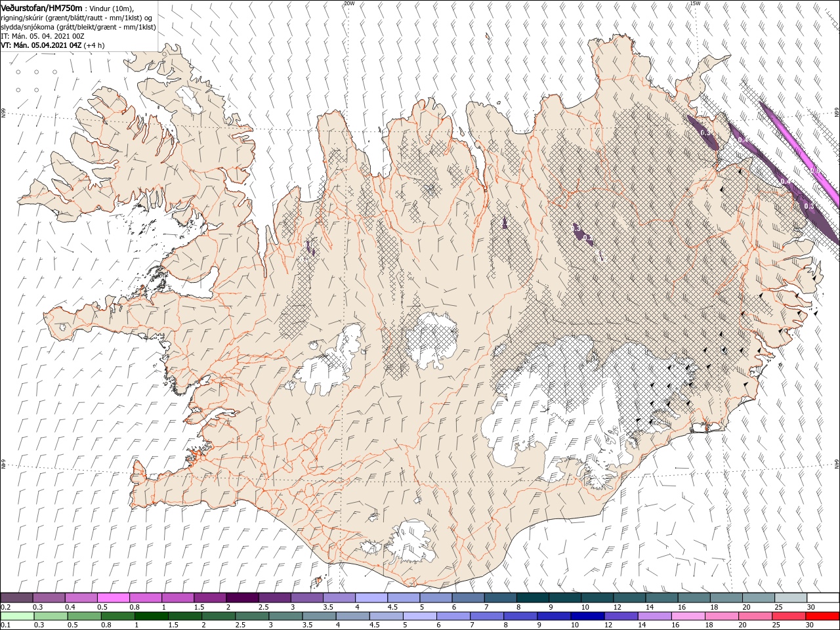840x630 pixels.
Task: Click the 'VT: Mán. 05.04.2021 04Z' valid time
Action: pos(41,45)
